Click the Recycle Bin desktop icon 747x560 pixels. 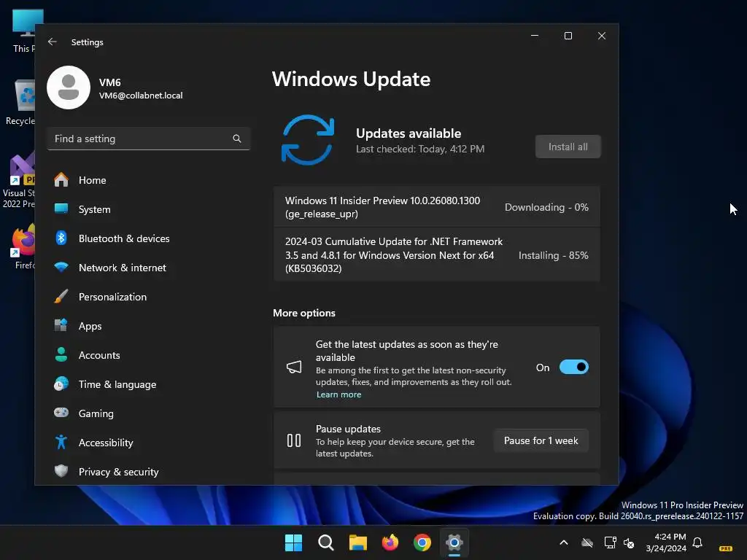point(21,102)
